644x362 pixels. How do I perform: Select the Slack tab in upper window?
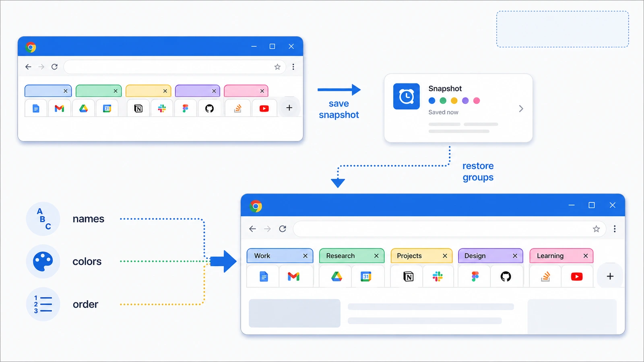pos(162,109)
